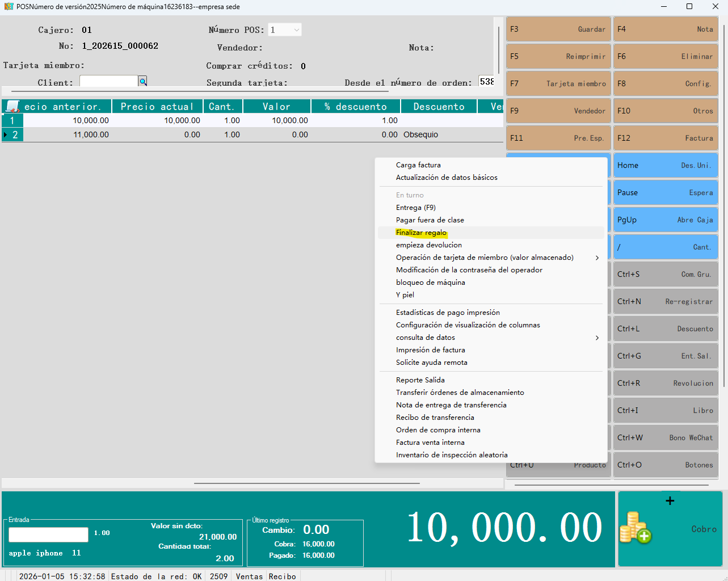Click the client search magnifier icon
Image resolution: width=728 pixels, height=581 pixels.
coord(142,82)
